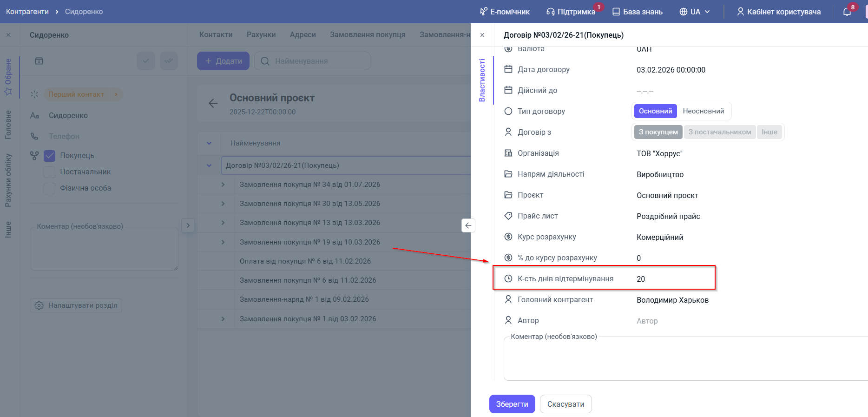Expand left panel with chevron handle
The width and height of the screenshot is (868, 417).
pyautogui.click(x=188, y=225)
